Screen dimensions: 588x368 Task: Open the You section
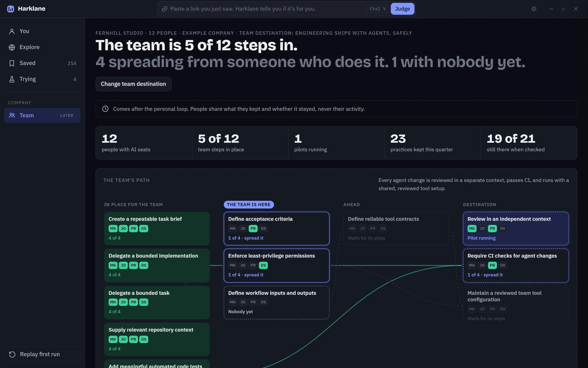tap(42, 31)
